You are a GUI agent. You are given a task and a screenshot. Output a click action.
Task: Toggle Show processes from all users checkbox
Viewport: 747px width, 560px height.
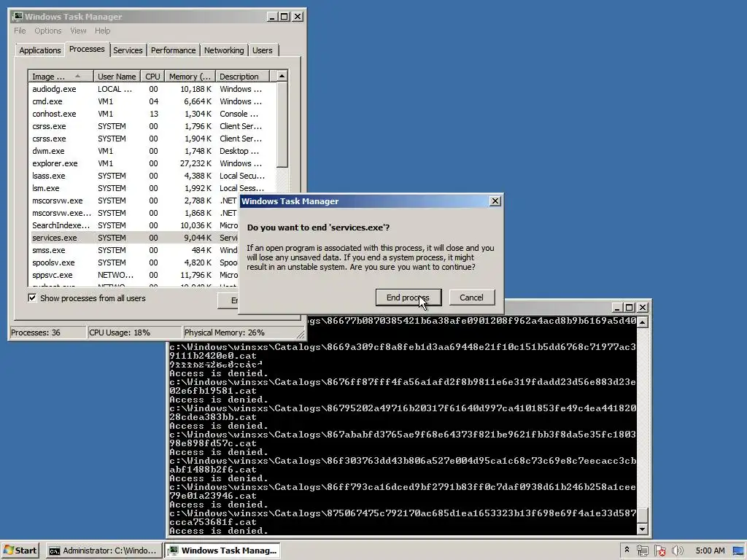(x=32, y=298)
